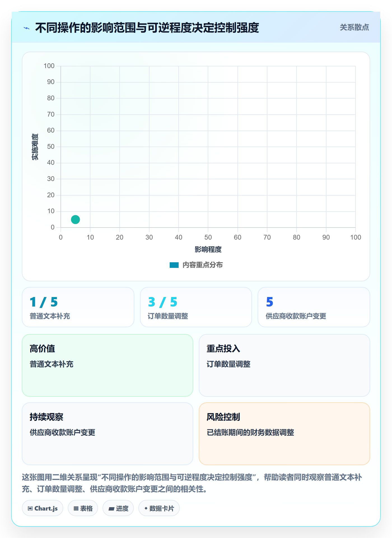Open the 持续观察 quadrant card

click(x=108, y=434)
